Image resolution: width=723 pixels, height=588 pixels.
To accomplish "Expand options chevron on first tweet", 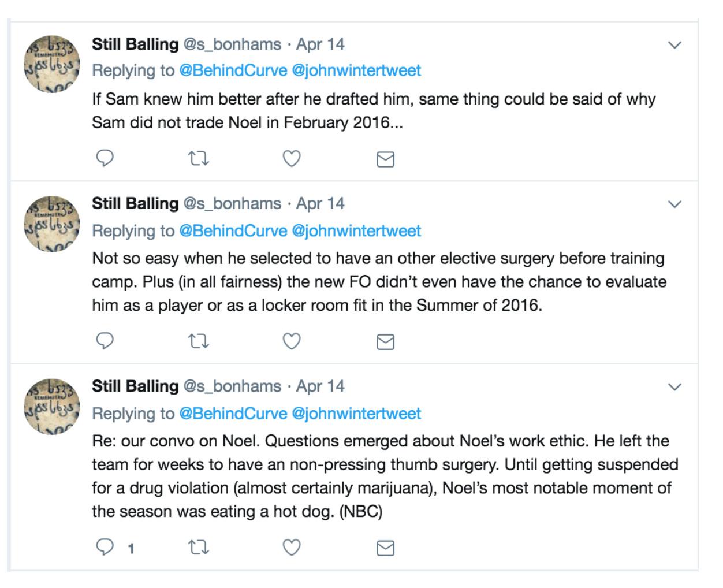I will (674, 44).
